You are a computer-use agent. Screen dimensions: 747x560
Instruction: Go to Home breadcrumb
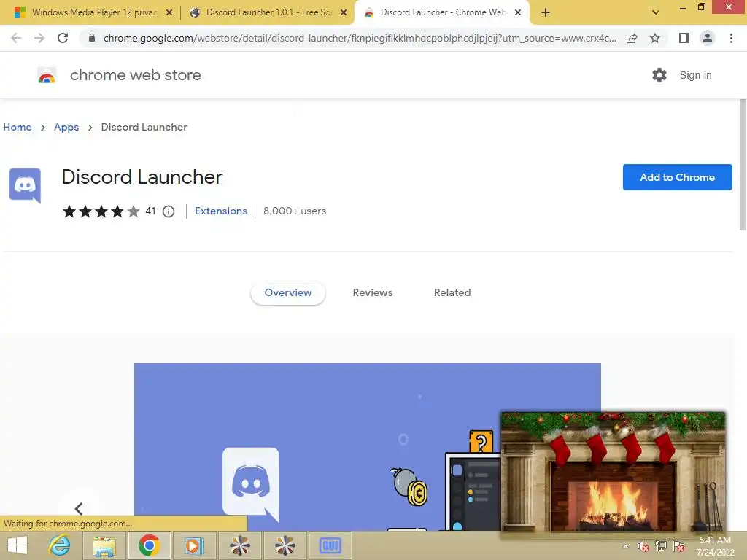(18, 127)
